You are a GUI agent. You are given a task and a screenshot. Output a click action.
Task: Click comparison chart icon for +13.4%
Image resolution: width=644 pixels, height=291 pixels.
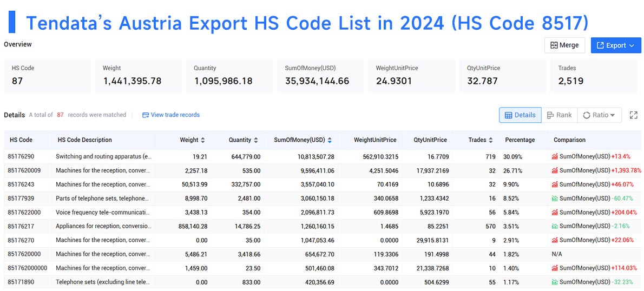(x=555, y=157)
